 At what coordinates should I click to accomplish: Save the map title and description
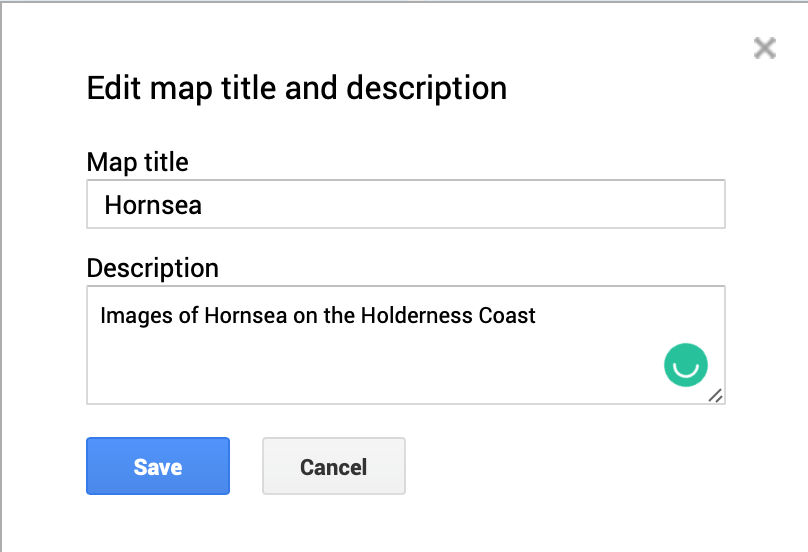(x=158, y=466)
